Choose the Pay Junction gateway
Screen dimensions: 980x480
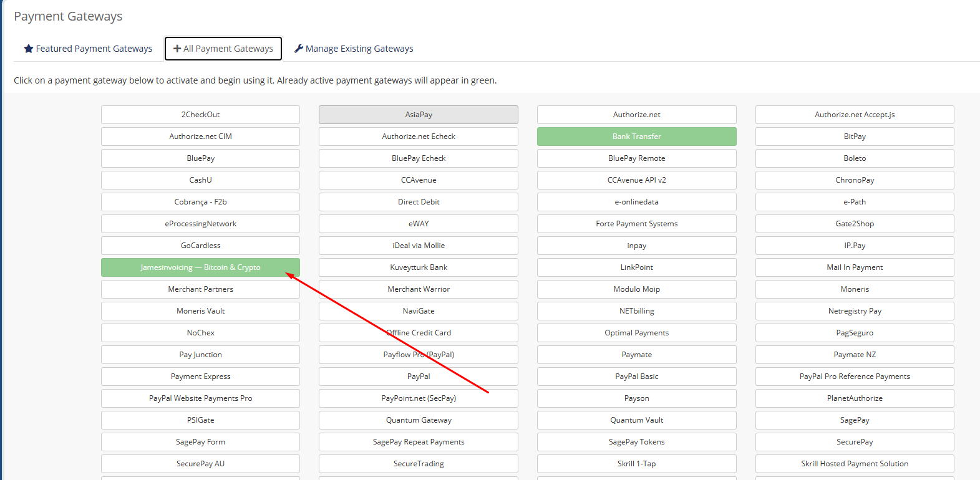(200, 355)
